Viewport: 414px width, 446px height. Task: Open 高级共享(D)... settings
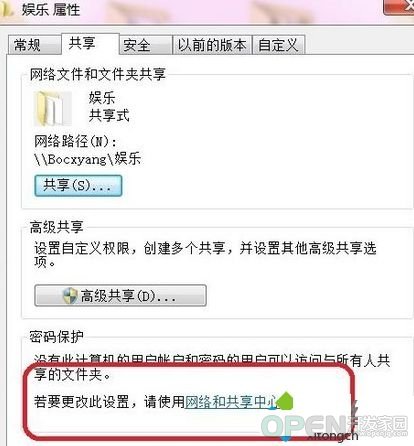coord(120,296)
